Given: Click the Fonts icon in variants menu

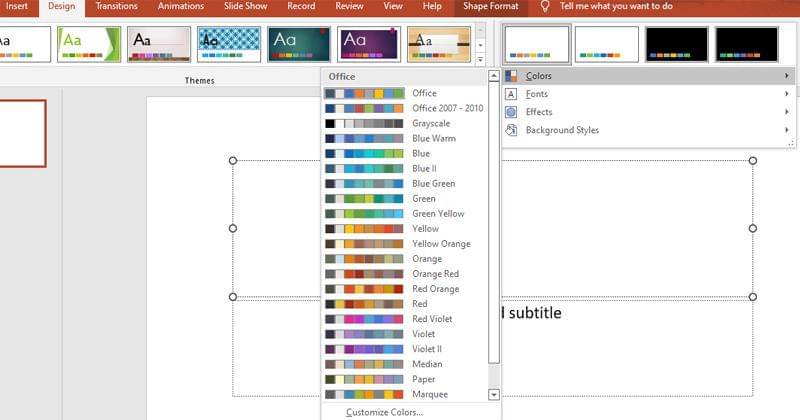Looking at the screenshot, I should 511,94.
